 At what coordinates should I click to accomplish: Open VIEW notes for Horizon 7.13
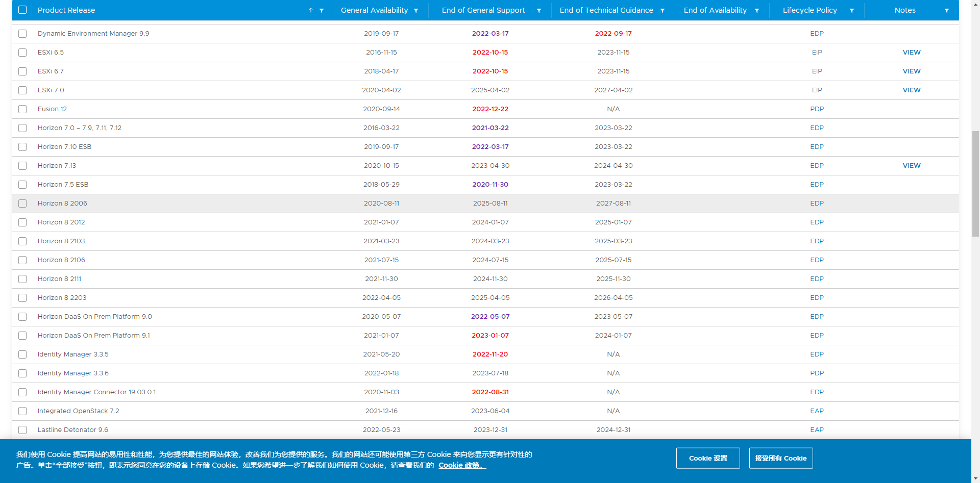(x=912, y=166)
